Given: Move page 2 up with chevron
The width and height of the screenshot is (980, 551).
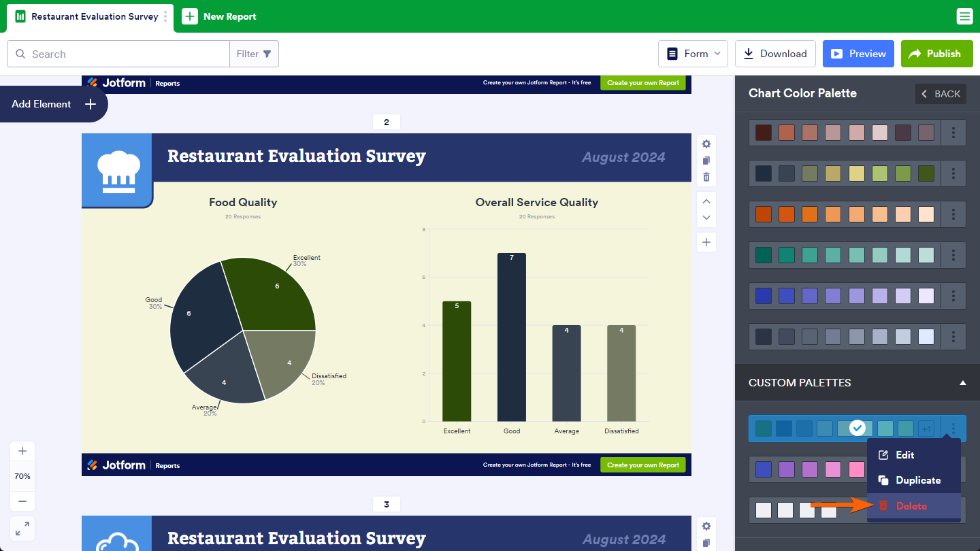Looking at the screenshot, I should point(706,201).
